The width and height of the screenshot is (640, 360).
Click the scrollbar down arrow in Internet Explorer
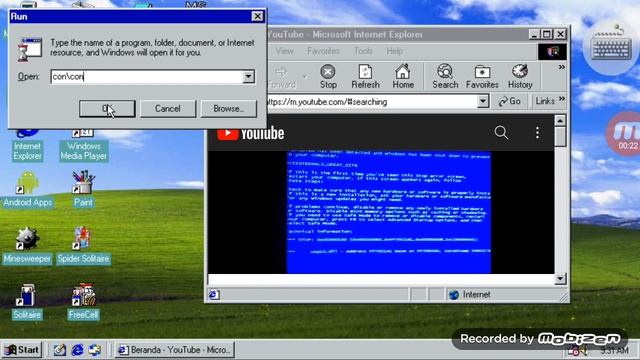(560, 278)
